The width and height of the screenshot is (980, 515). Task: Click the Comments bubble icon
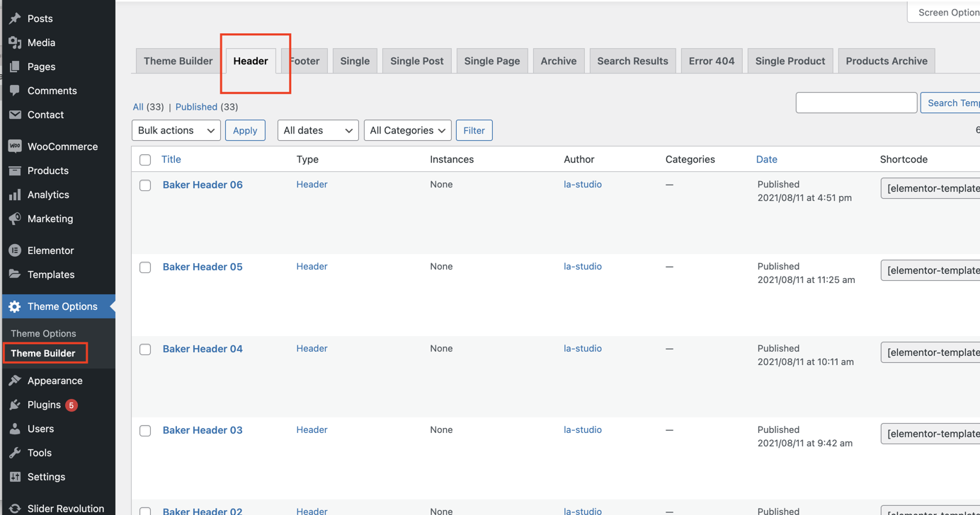pyautogui.click(x=15, y=91)
